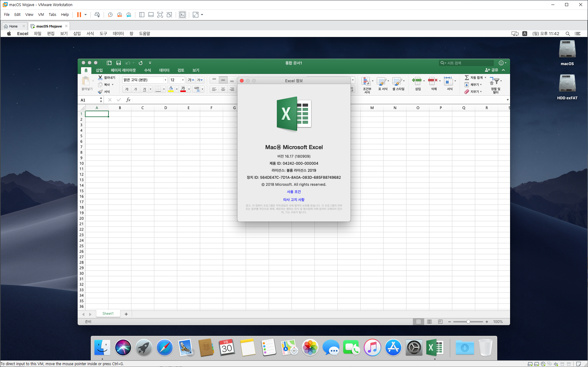Expand the borders dropdown arrow
588x367 pixels.
[x=164, y=89]
